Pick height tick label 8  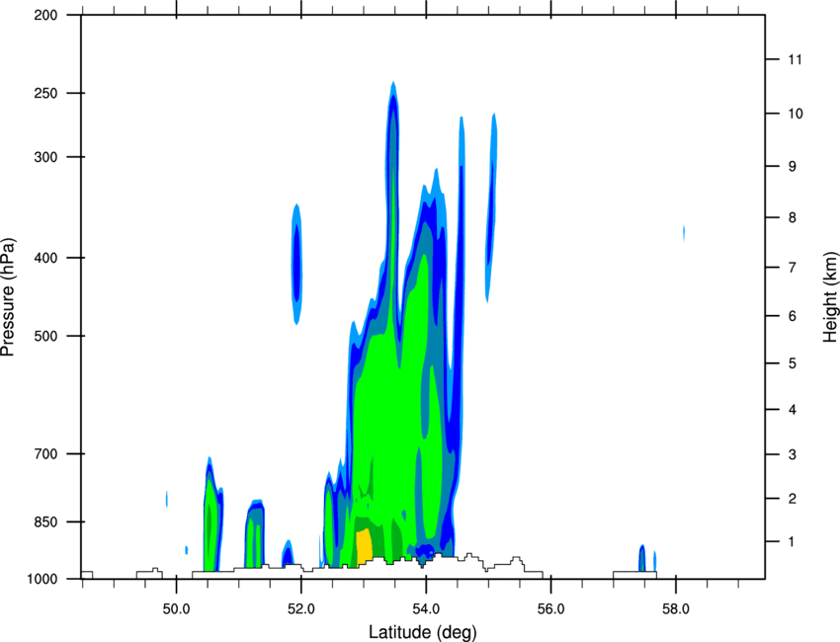pyautogui.click(x=793, y=217)
